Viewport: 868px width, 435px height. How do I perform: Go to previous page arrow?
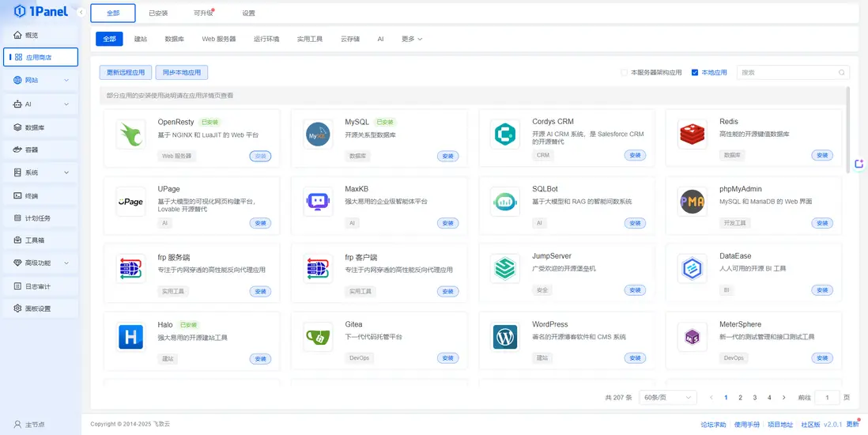[711, 397]
